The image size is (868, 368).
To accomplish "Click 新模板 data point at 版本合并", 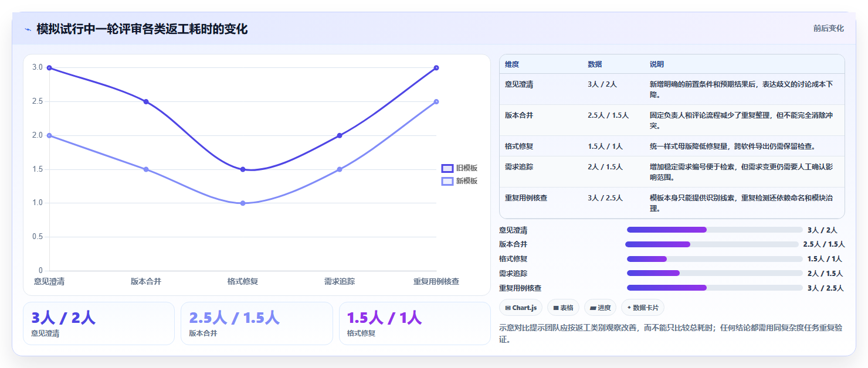I will (x=146, y=169).
